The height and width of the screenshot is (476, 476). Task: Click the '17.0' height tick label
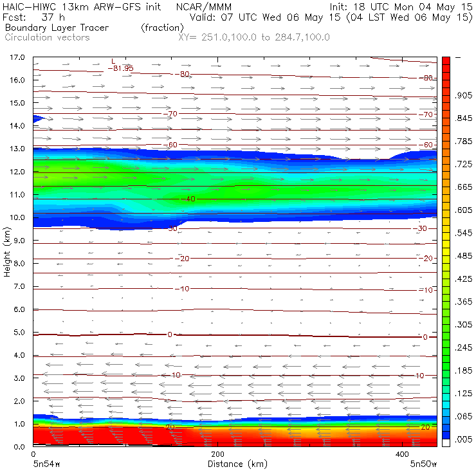pos(17,57)
